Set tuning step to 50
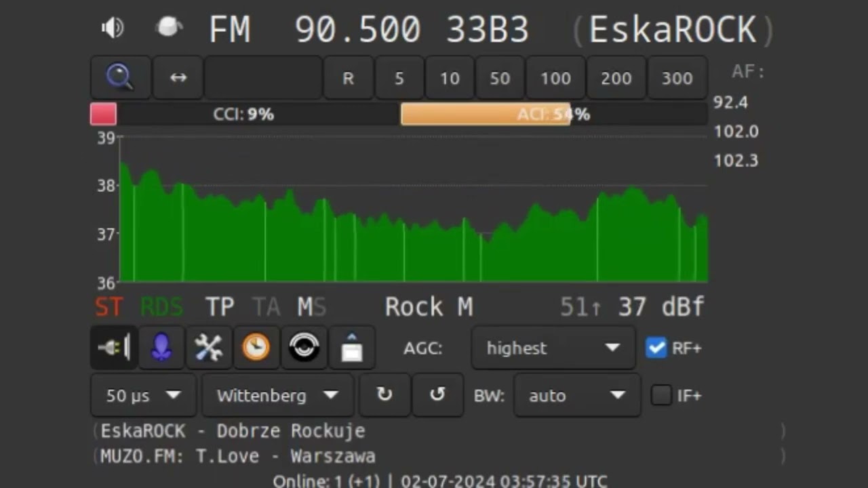Screen dimensions: 868x488 pos(500,78)
